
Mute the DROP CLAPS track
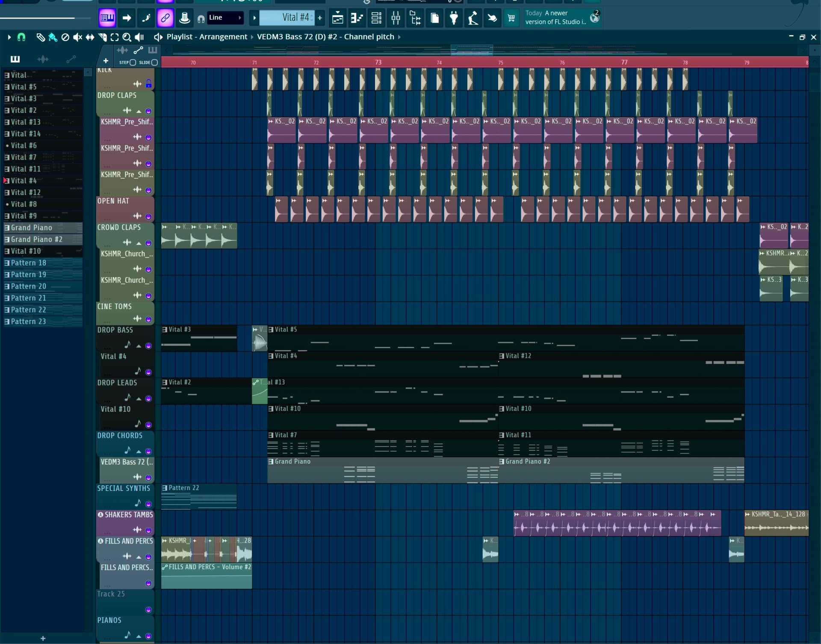tap(148, 111)
